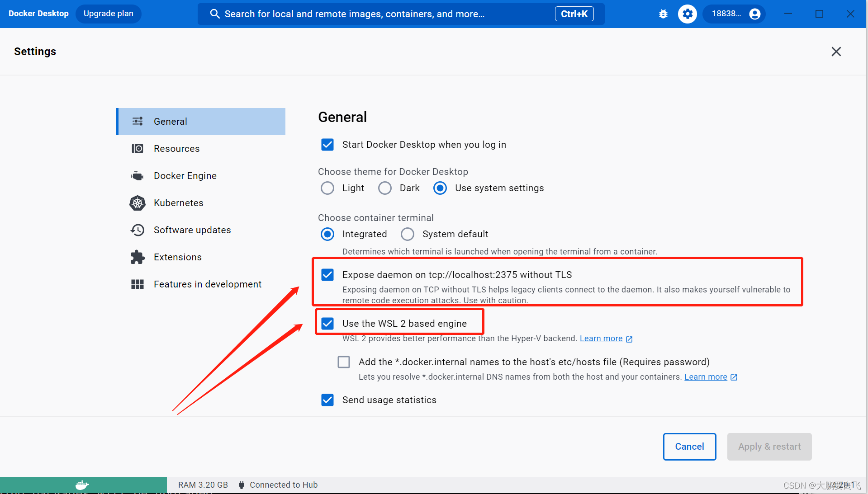Click the General sliders icon in sidebar
This screenshot has width=868, height=494.
tap(138, 121)
